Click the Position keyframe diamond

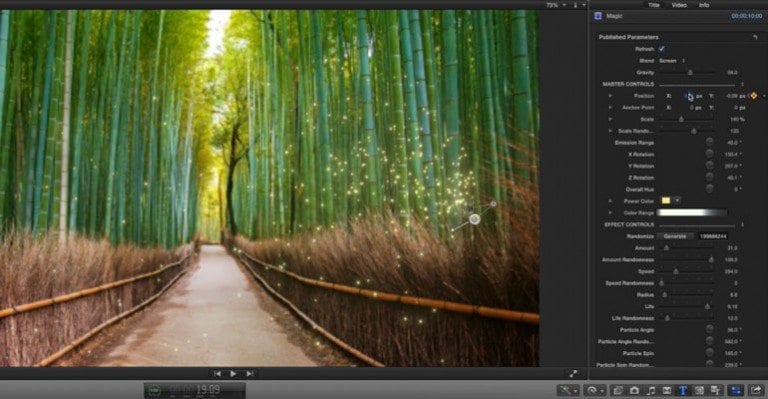tap(753, 95)
